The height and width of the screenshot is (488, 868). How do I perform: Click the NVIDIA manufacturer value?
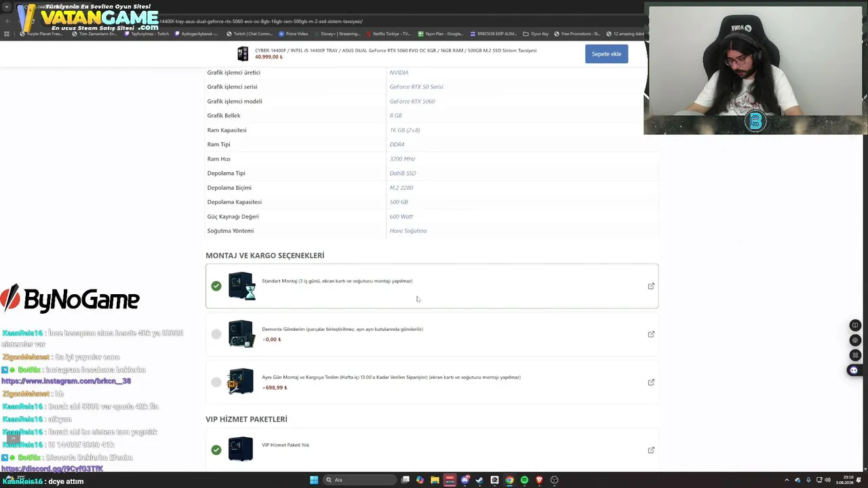pos(399,73)
